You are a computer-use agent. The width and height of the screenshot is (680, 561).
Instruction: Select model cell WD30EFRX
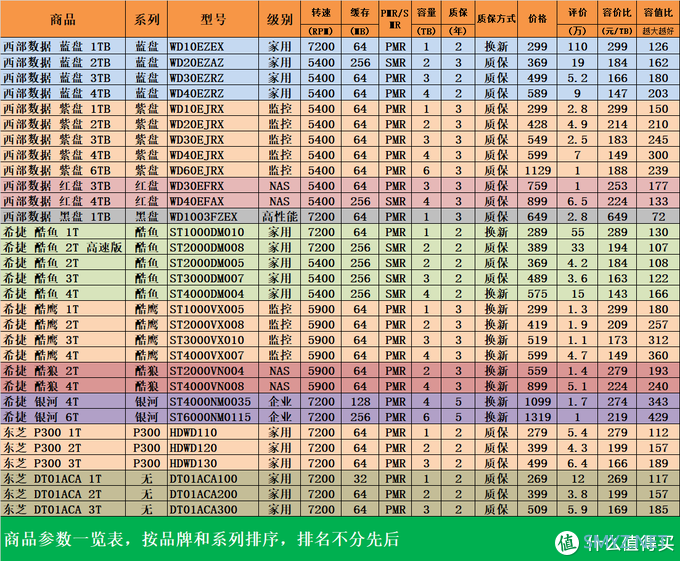coord(213,186)
